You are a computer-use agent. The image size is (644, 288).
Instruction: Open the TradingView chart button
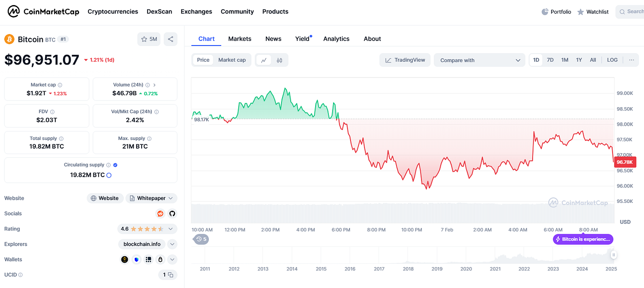(405, 60)
